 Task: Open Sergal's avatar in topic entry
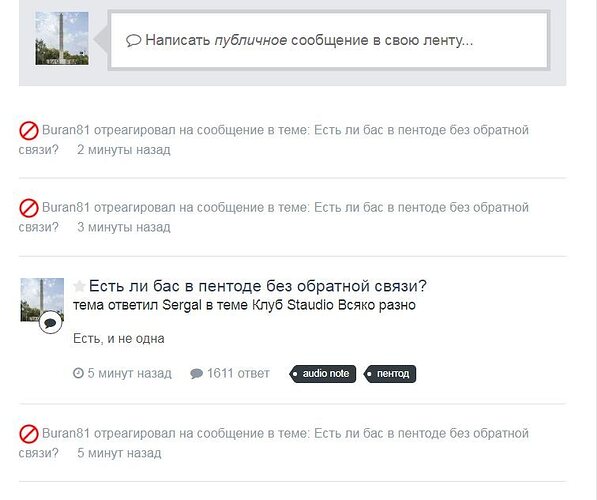point(42,300)
